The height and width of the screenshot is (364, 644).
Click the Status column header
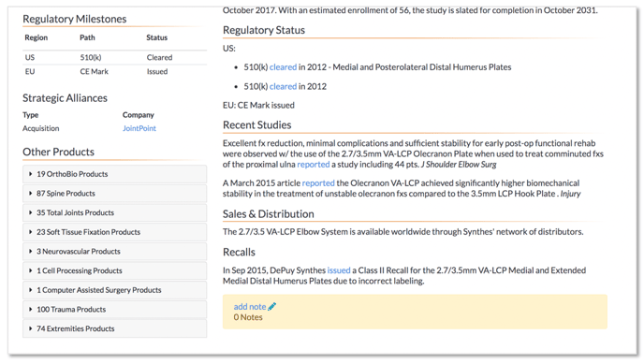(x=157, y=37)
